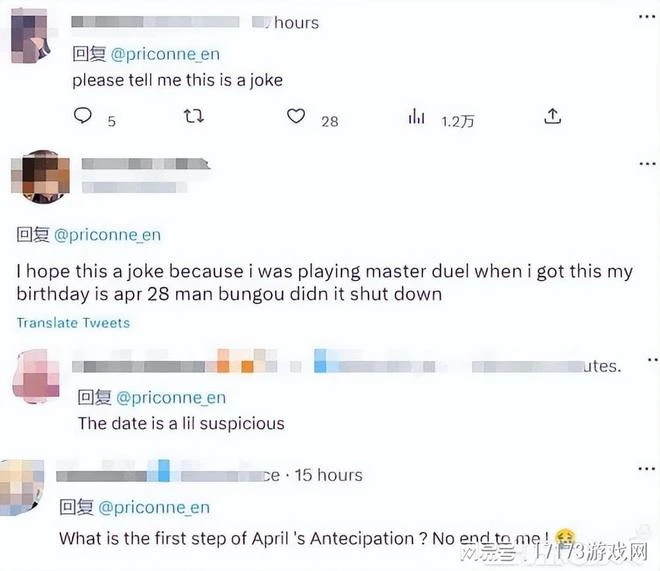The image size is (660, 571).
Task: Open more menu on '15 hours' tweet
Action: pos(647,468)
